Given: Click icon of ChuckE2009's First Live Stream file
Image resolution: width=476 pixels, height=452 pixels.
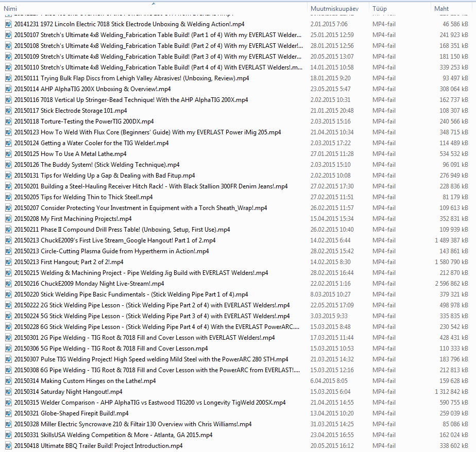Looking at the screenshot, I should (8, 240).
